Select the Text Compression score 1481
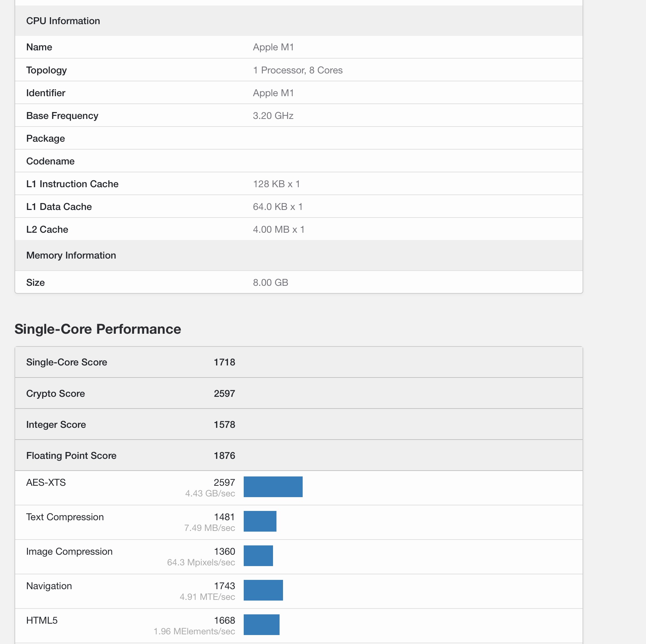 click(x=224, y=517)
